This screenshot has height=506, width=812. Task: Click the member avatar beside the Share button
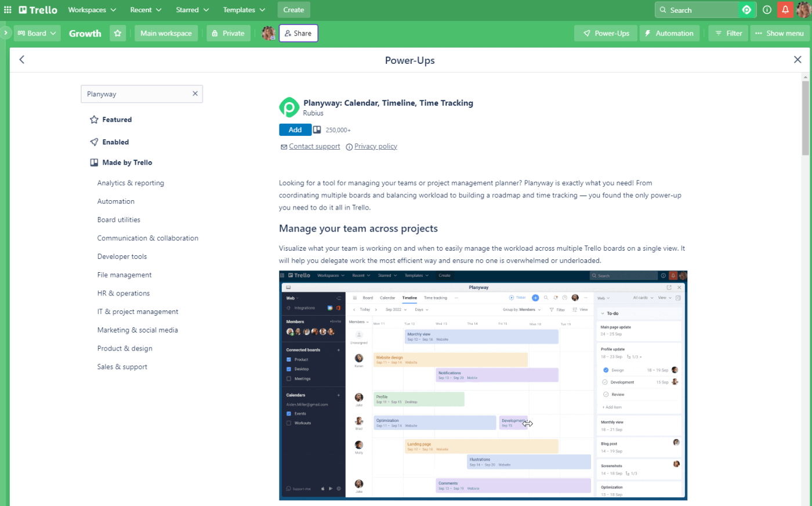269,33
